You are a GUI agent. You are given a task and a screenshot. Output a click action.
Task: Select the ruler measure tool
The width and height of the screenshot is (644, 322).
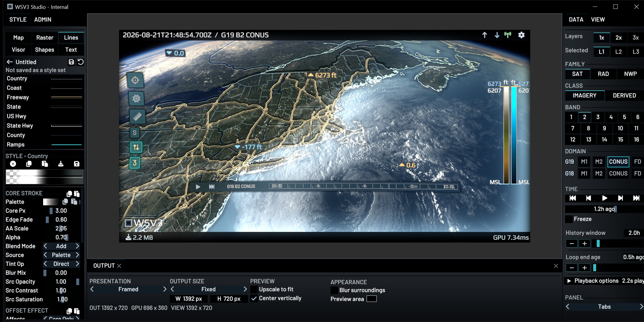[x=137, y=116]
